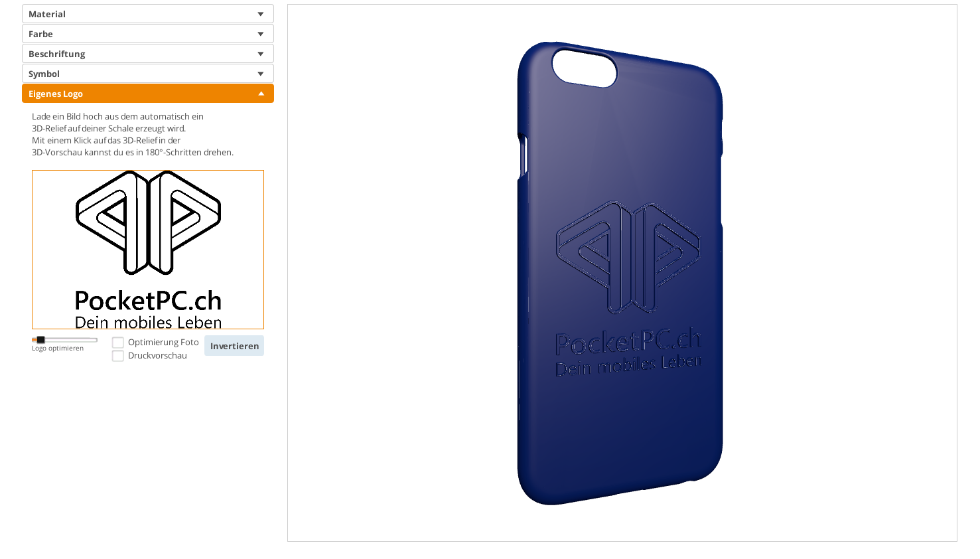This screenshot has width=980, height=559.
Task: Click the uploaded PocketPC.ch logo thumbnail
Action: (x=148, y=250)
